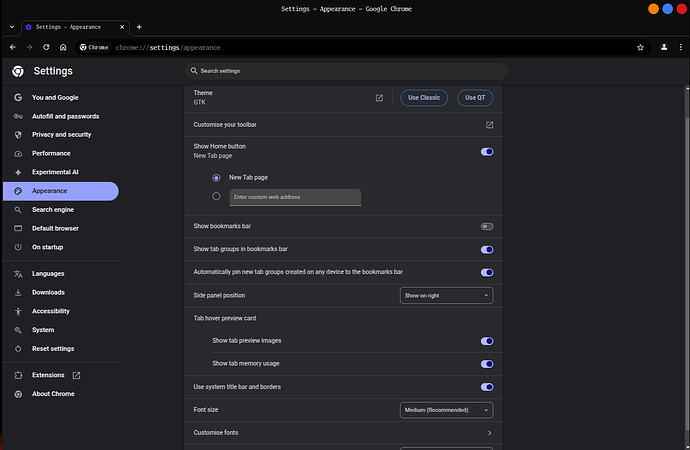
Task: Open Privacy and security section
Action: (x=61, y=135)
